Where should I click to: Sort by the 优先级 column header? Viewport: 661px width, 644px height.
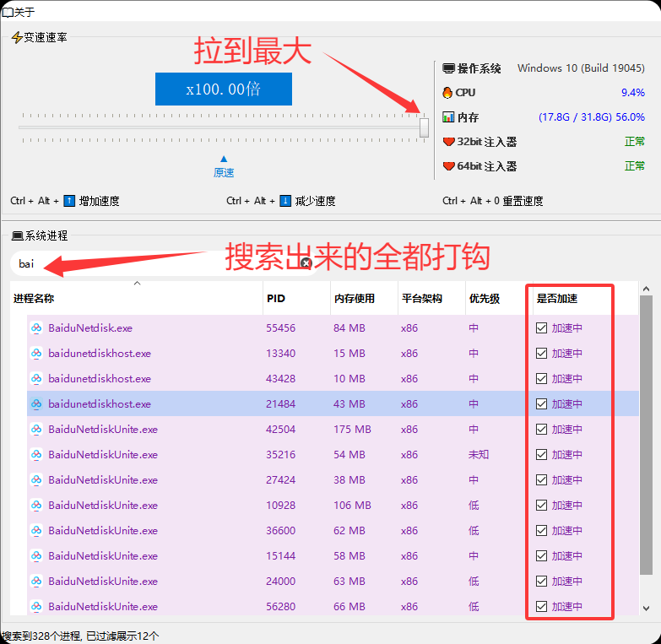click(x=499, y=299)
